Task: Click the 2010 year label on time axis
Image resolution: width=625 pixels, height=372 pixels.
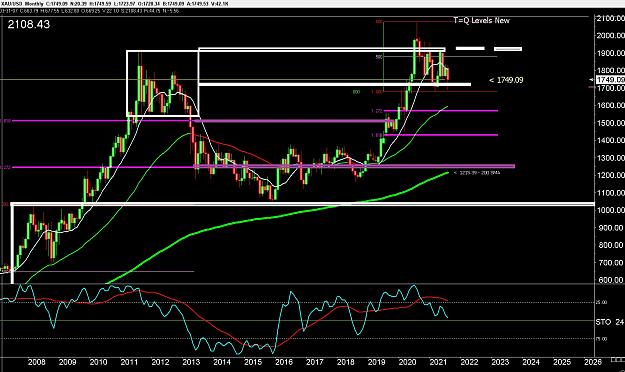Action: point(98,362)
